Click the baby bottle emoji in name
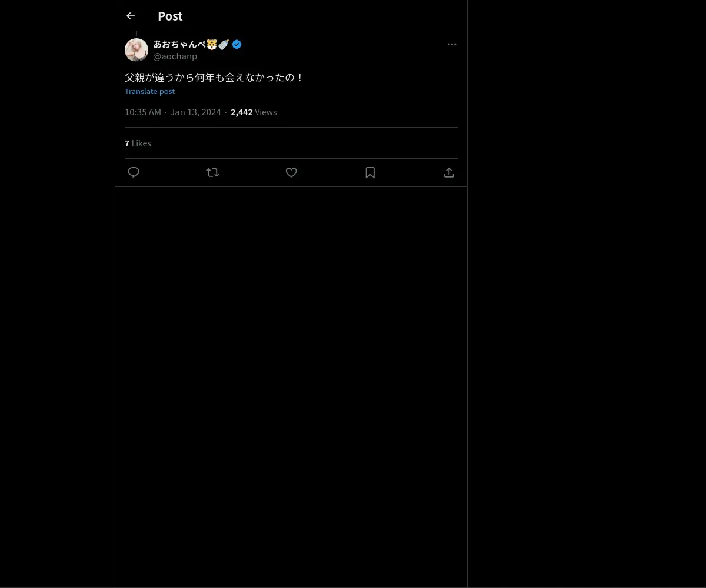The height and width of the screenshot is (588, 706). (224, 44)
